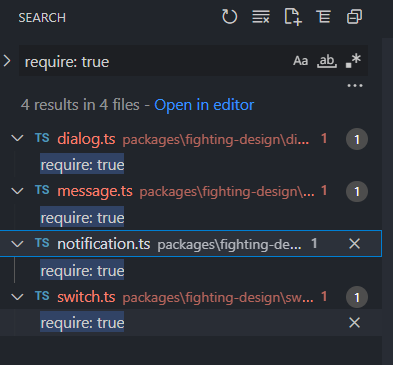The image size is (393, 365).
Task: Collapse message.ts result group
Action: coord(17,191)
